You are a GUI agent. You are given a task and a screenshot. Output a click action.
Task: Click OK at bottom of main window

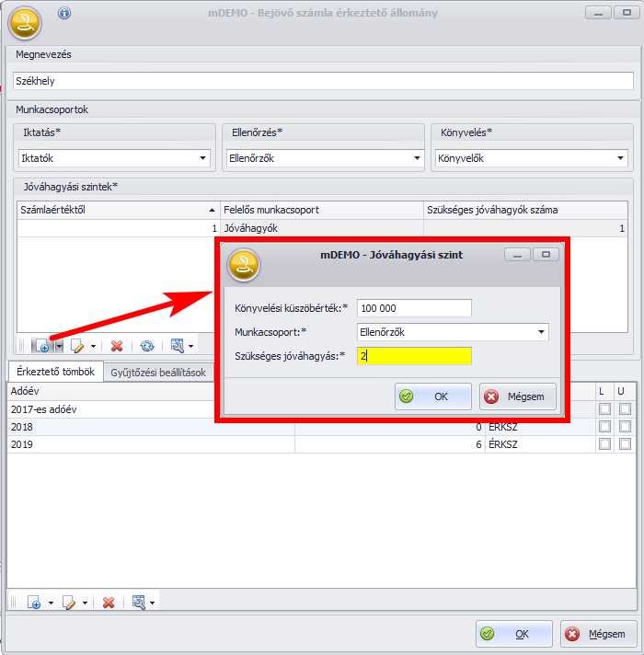point(514,634)
